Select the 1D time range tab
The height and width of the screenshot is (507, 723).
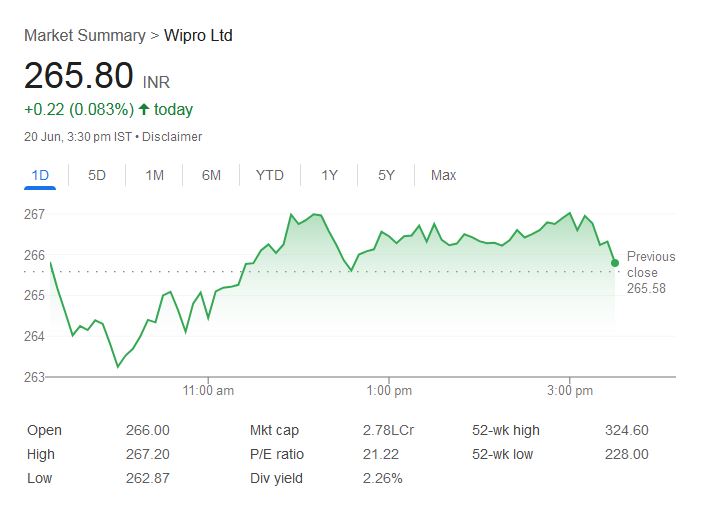coord(40,175)
